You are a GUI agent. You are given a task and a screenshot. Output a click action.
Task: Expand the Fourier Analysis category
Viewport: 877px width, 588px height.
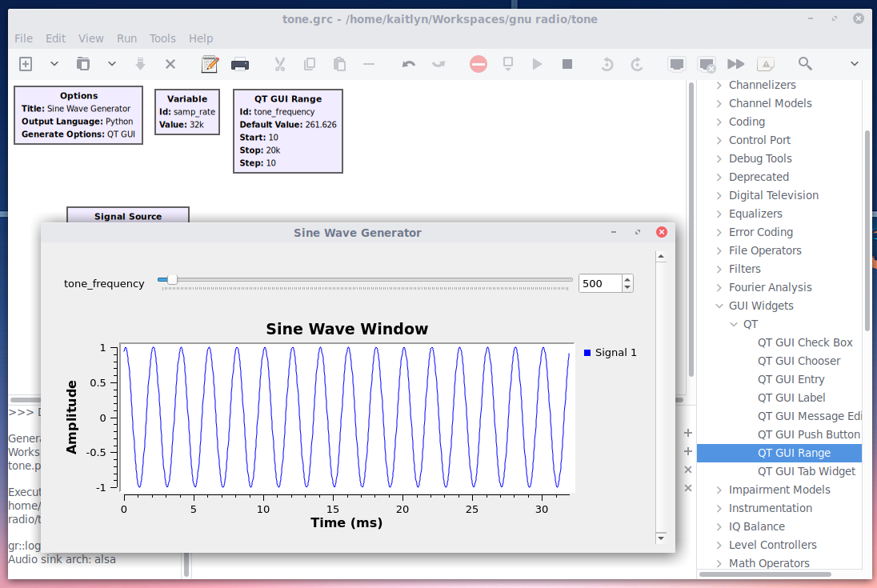719,286
